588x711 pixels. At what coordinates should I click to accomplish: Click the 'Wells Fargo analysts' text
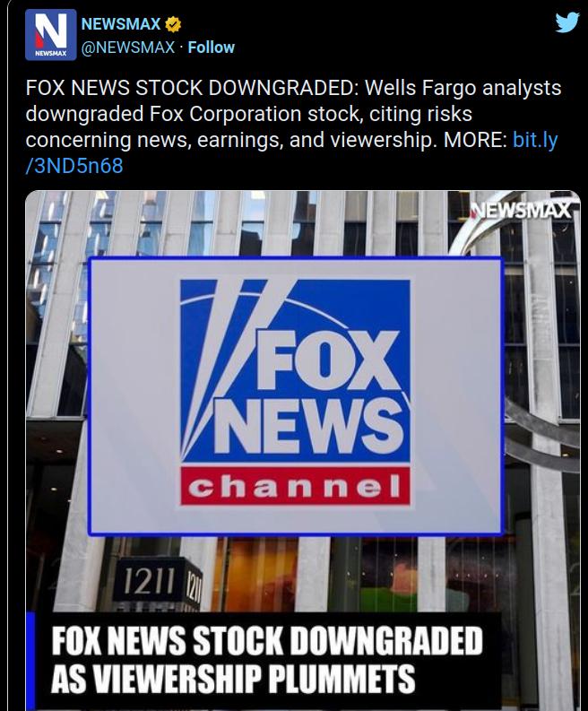tap(463, 88)
